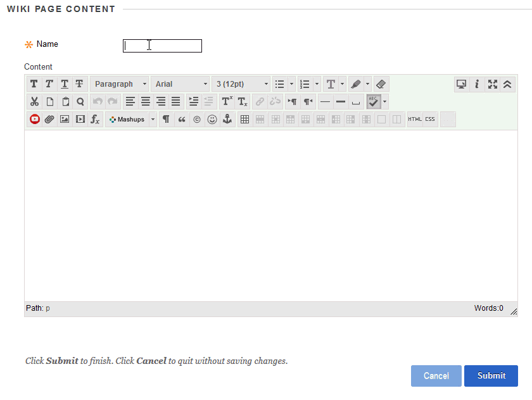
Task: Toggle underline text formatting
Action: click(65, 84)
